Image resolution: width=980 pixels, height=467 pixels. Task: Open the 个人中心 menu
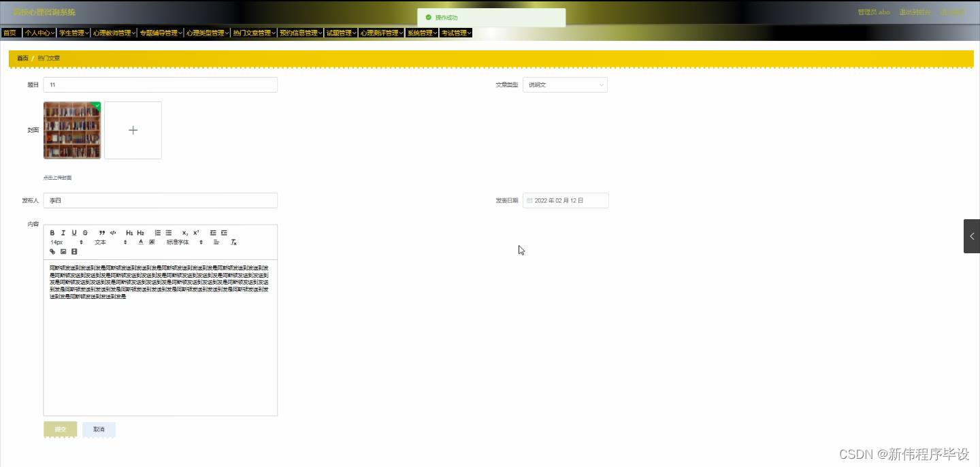[x=39, y=32]
